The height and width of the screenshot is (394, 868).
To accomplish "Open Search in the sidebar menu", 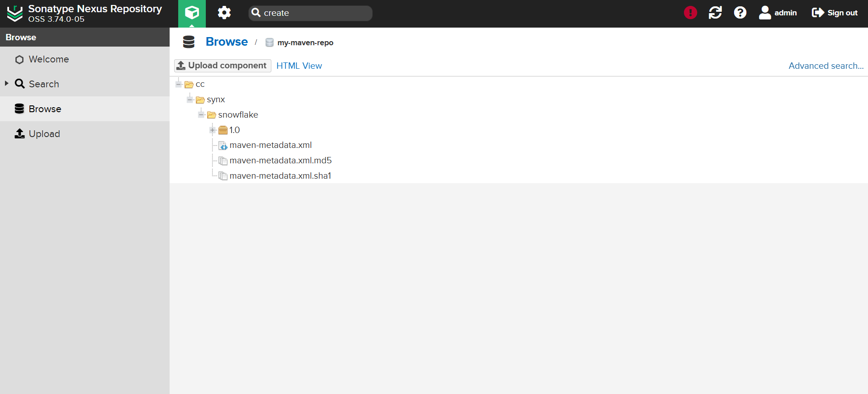I will pos(85,84).
